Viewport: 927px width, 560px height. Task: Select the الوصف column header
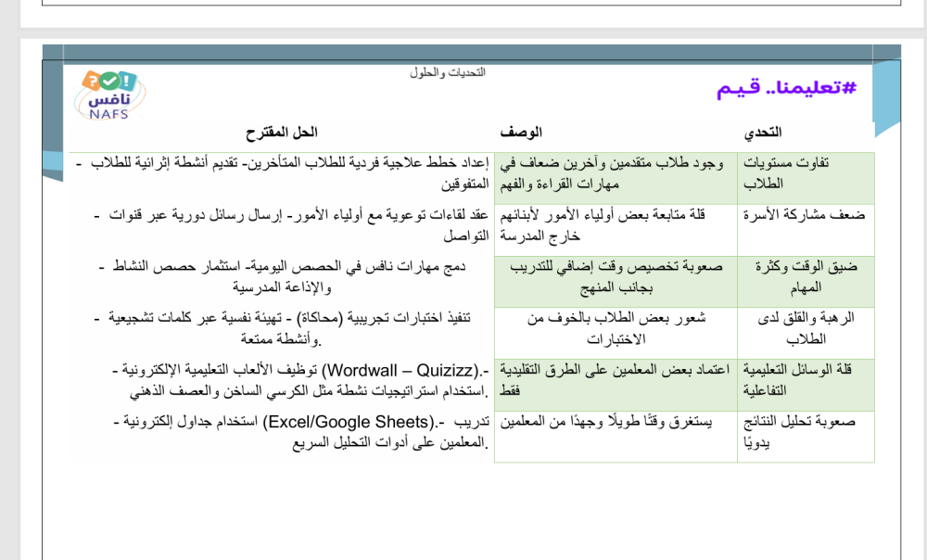521,134
